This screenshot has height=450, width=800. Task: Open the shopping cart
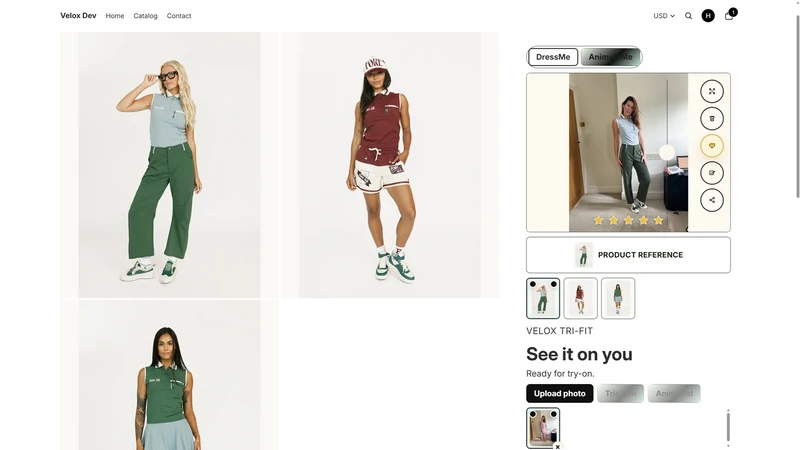[x=729, y=16]
